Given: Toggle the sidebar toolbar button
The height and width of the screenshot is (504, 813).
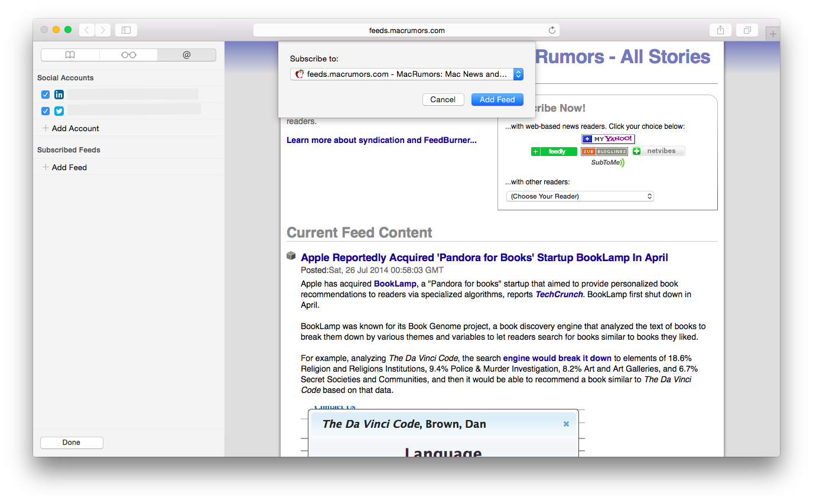Looking at the screenshot, I should coord(126,30).
